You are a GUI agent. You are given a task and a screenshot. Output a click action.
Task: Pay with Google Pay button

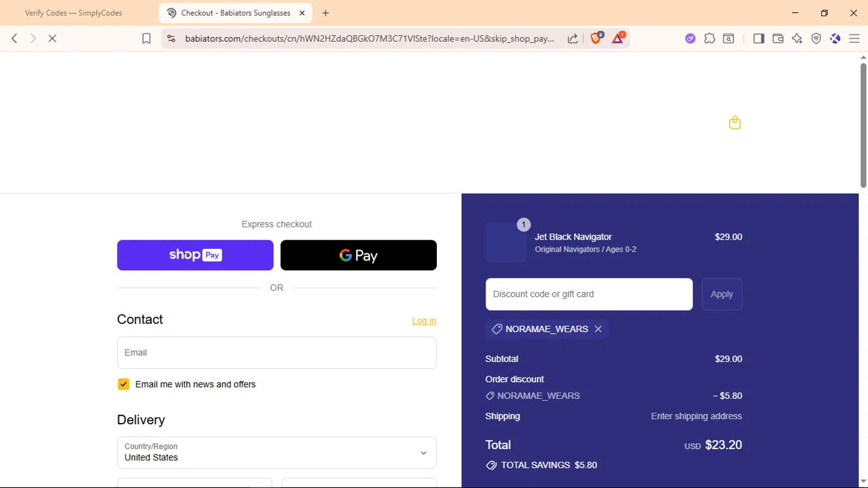[358, 255]
